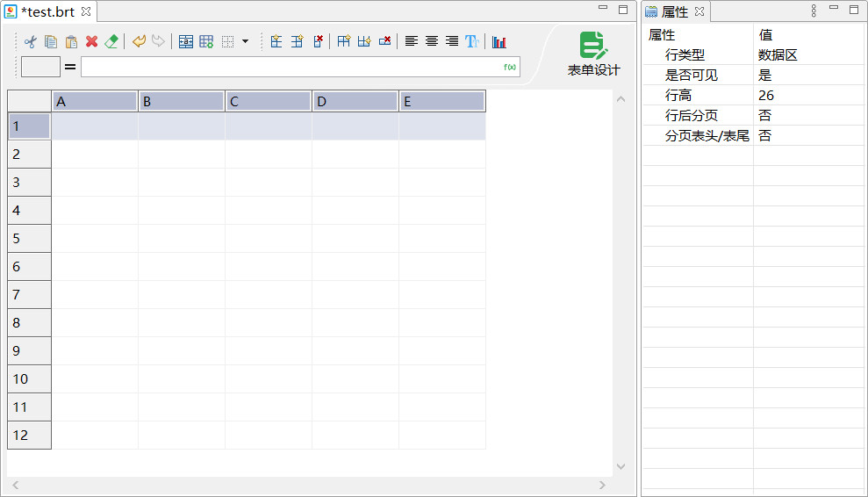Click the 行高 property label

tap(678, 96)
